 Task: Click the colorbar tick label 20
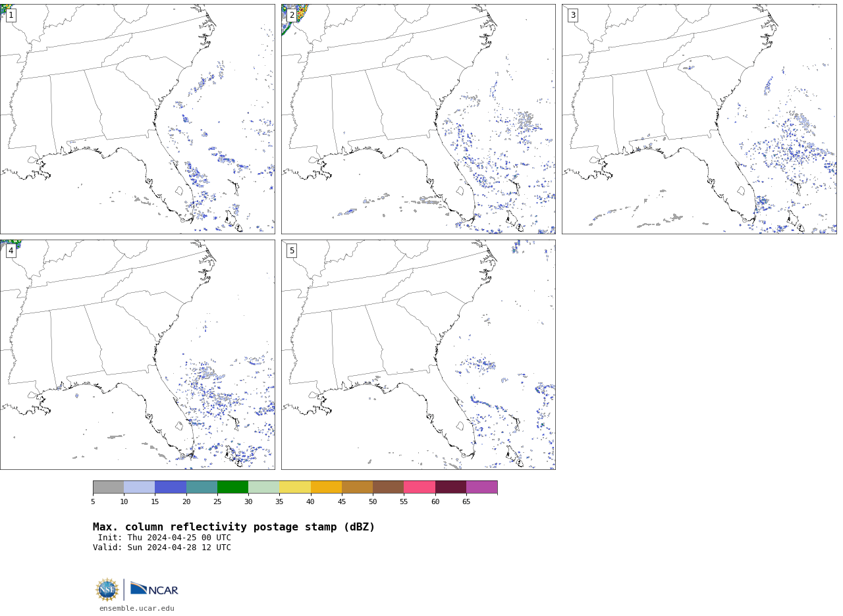[186, 501]
